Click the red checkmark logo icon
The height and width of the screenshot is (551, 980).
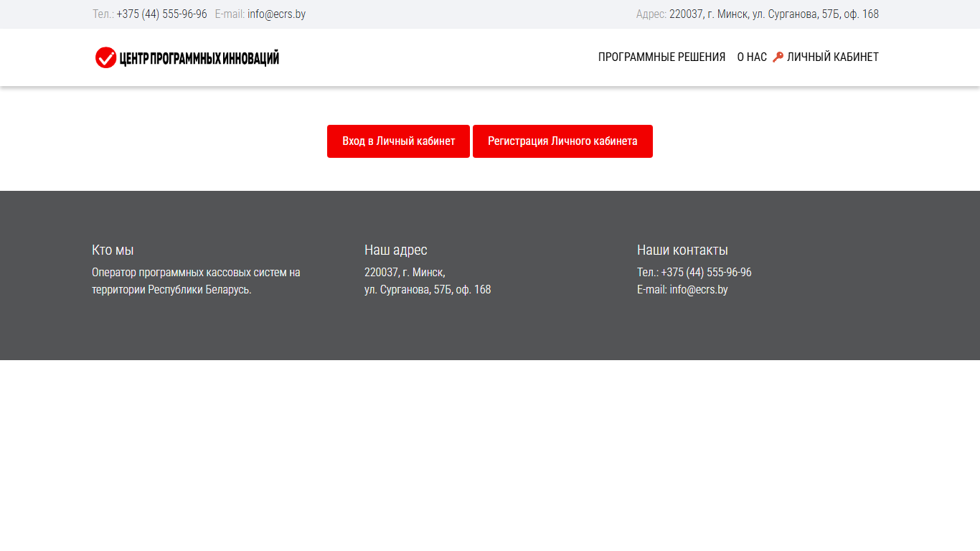(x=105, y=57)
